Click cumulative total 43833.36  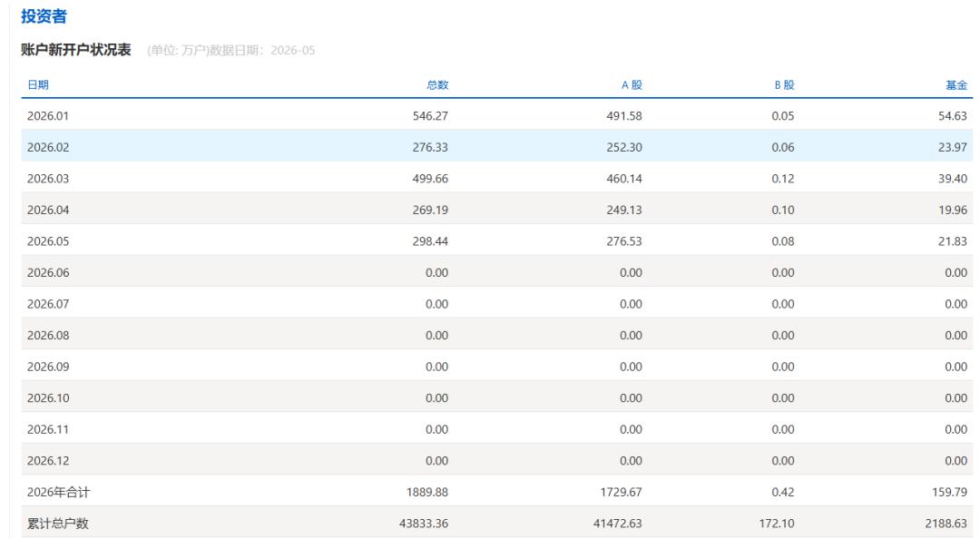pos(424,524)
